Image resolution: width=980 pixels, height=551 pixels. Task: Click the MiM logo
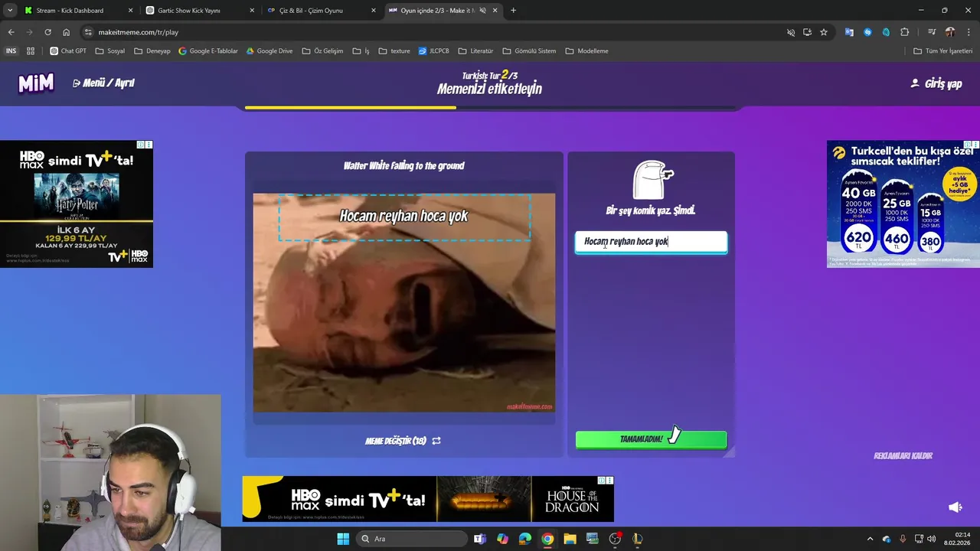click(36, 83)
